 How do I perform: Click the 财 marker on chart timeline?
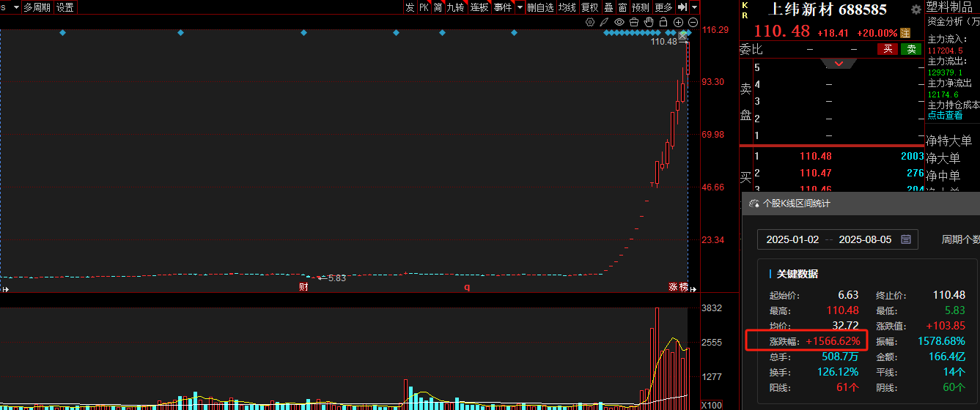[x=303, y=287]
